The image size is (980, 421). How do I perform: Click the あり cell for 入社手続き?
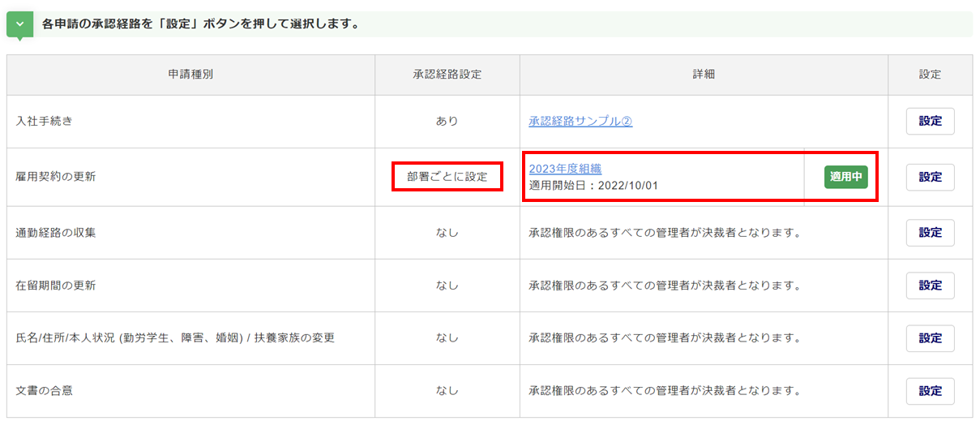click(447, 121)
